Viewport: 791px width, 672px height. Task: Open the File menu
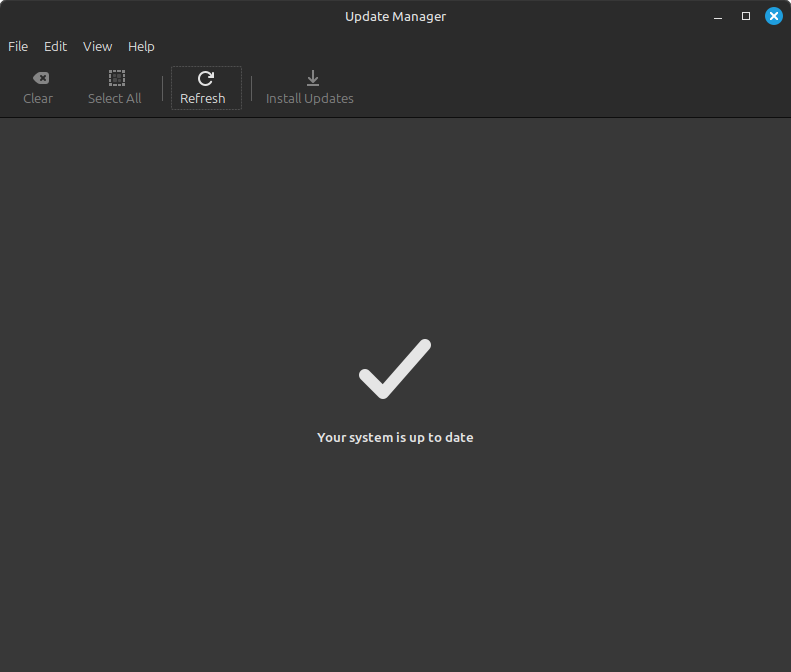[x=18, y=46]
